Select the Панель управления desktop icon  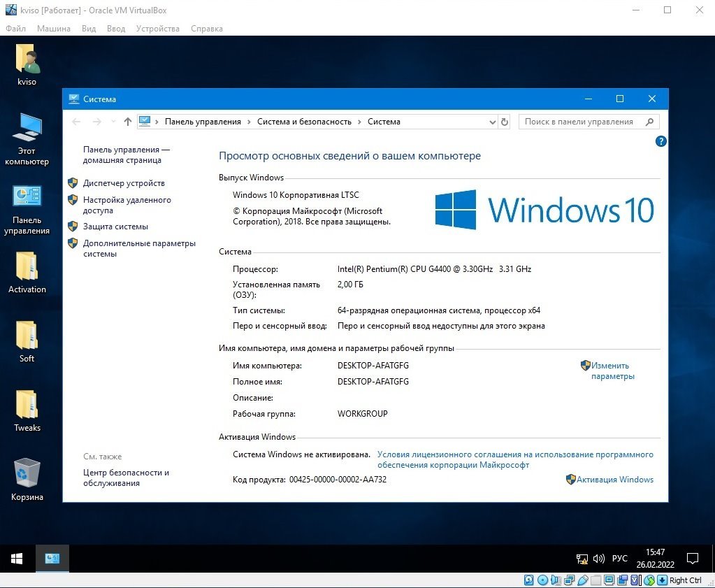point(27,210)
